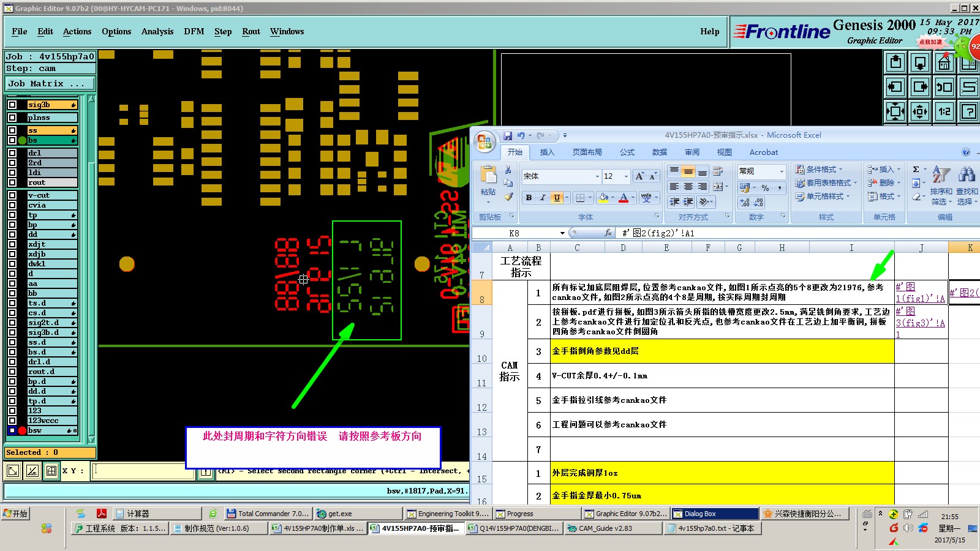This screenshot has height=551, width=980.
Task: Open the Actions menu in Genesis
Action: [77, 32]
